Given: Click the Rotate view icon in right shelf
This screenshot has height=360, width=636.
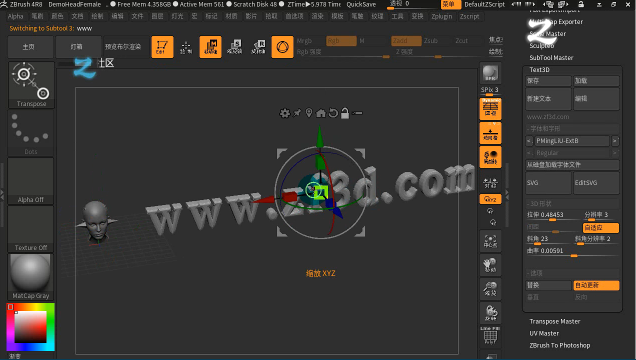Looking at the screenshot, I should [x=490, y=313].
